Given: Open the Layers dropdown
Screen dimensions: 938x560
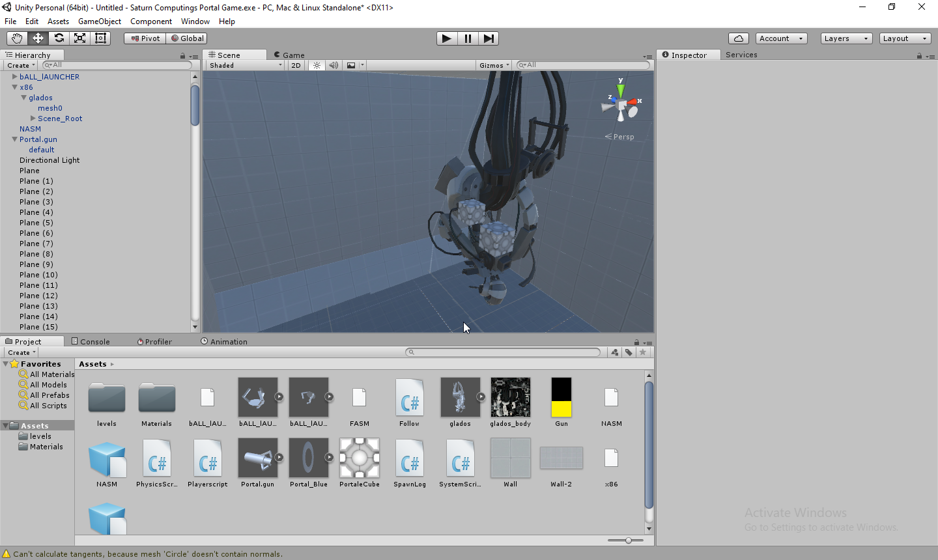Looking at the screenshot, I should [847, 38].
